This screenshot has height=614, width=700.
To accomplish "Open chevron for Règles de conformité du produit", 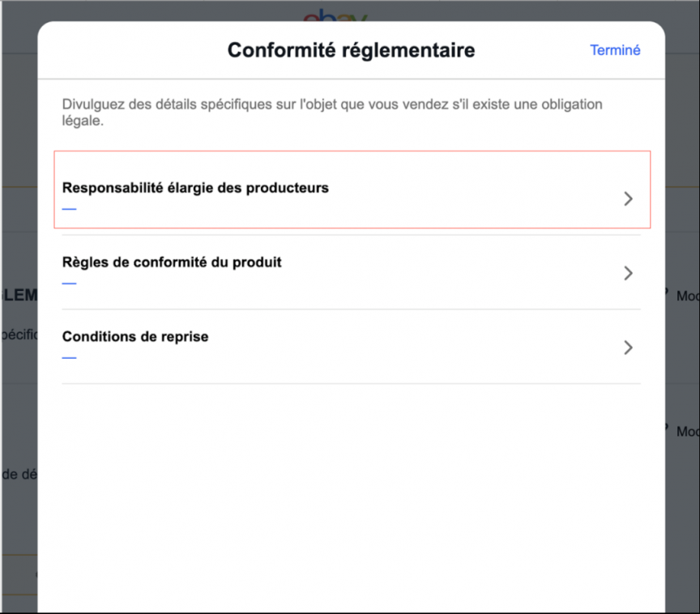I will point(628,273).
